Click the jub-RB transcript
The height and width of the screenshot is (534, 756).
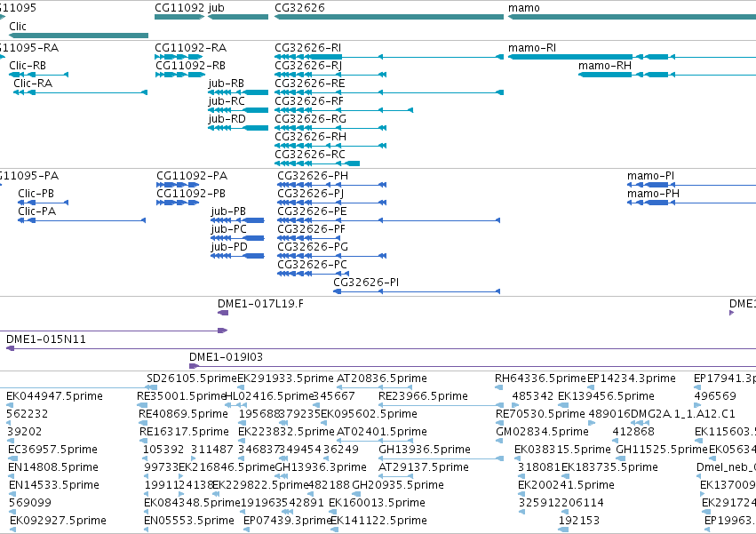pos(238,92)
